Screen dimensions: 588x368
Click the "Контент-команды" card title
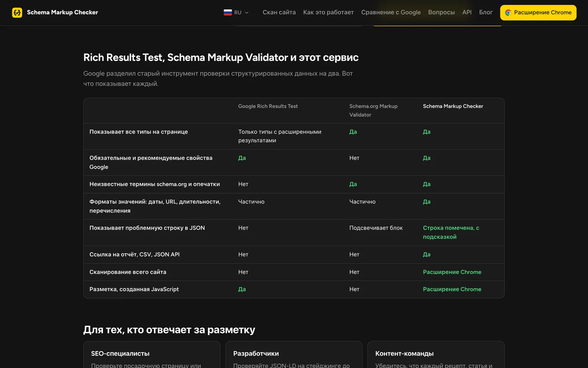pos(404,354)
